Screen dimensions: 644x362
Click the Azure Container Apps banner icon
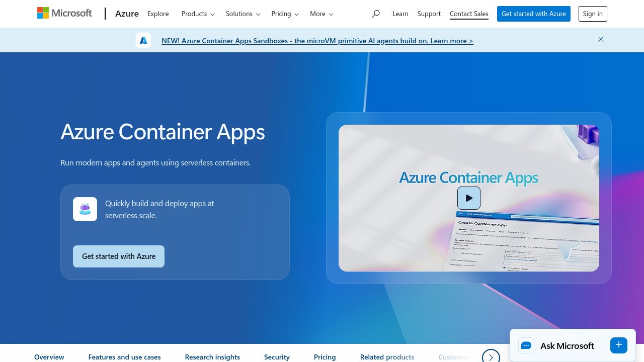(x=143, y=40)
